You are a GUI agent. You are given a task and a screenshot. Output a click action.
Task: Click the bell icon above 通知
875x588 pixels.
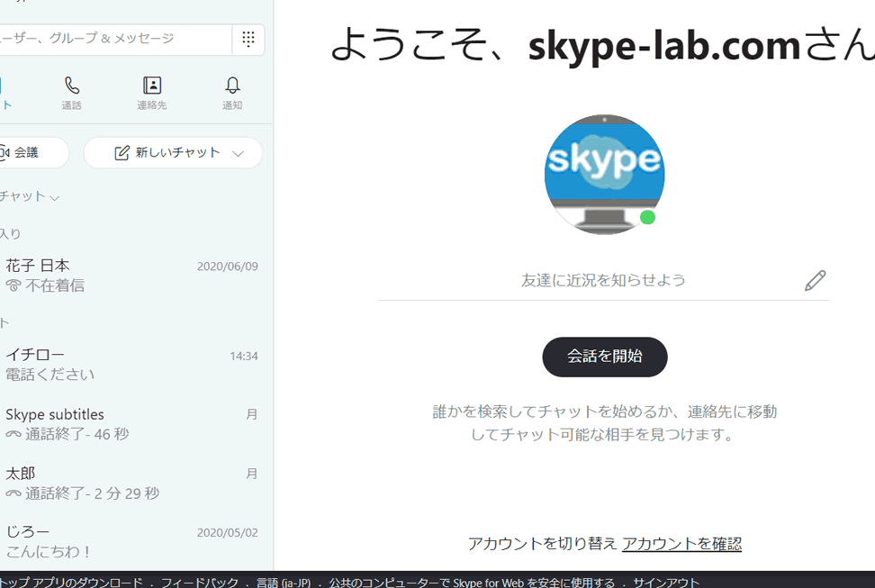coord(232,86)
